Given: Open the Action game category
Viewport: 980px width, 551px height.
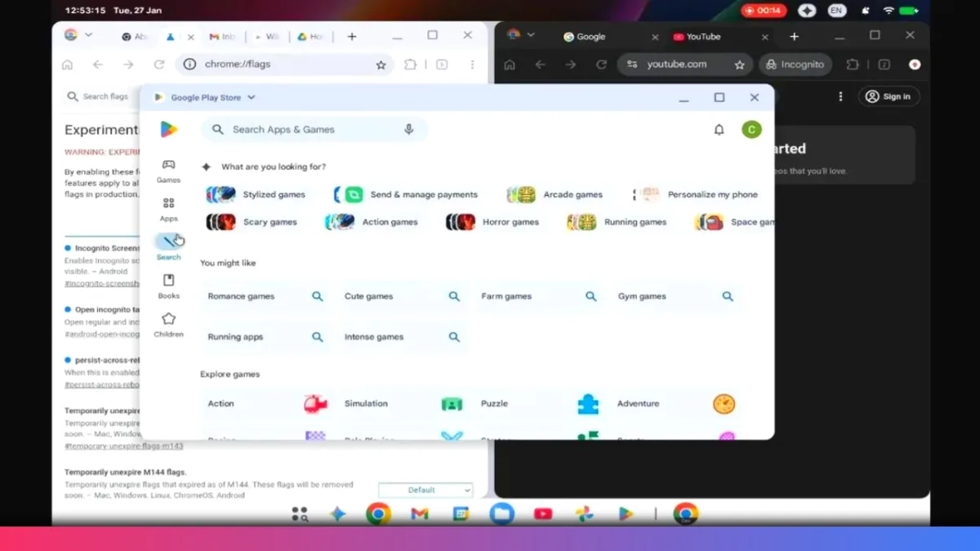Looking at the screenshot, I should tap(267, 403).
